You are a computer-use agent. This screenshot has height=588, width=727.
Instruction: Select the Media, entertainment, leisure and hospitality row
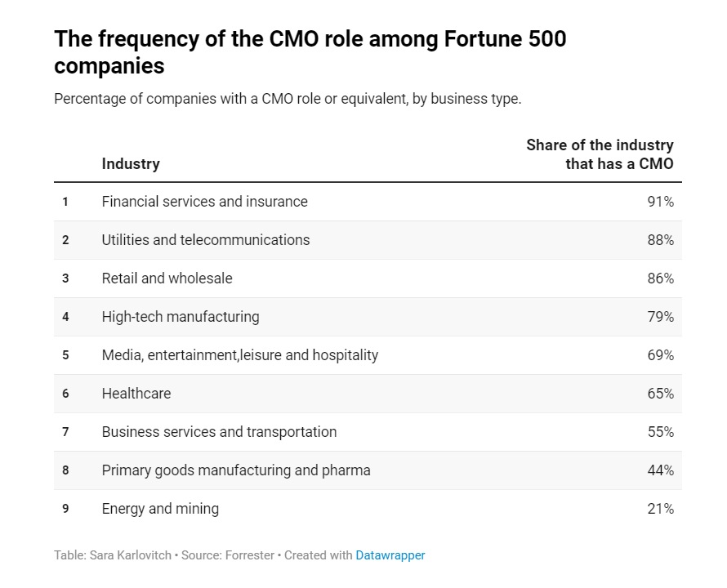coord(240,355)
